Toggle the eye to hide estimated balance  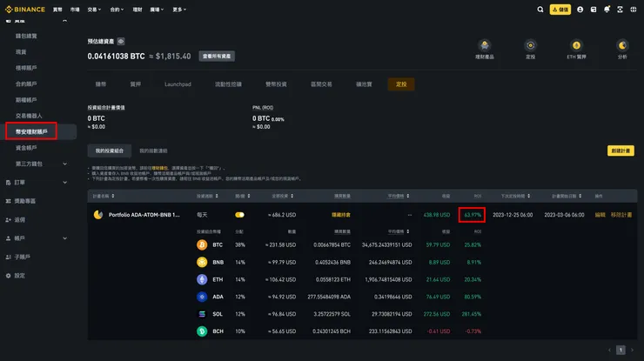(x=121, y=41)
